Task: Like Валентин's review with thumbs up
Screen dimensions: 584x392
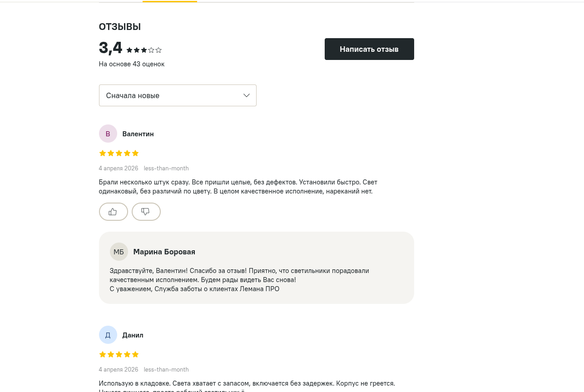Action: (113, 212)
